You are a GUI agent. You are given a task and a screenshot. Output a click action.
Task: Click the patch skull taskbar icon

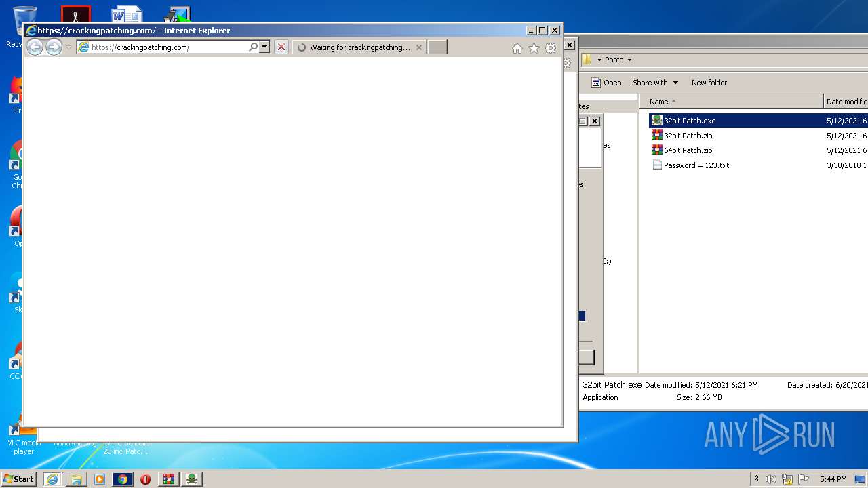click(192, 479)
